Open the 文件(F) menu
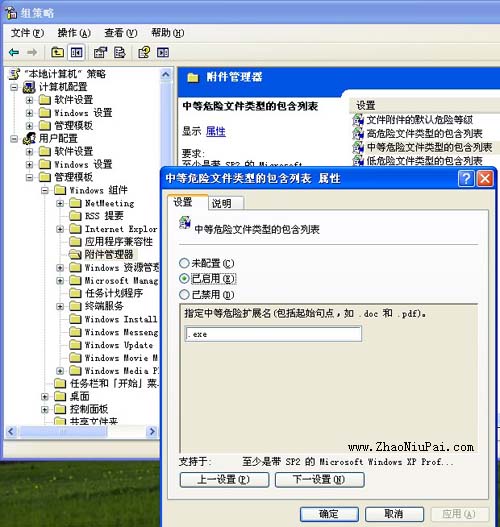The image size is (500, 527). pyautogui.click(x=27, y=33)
